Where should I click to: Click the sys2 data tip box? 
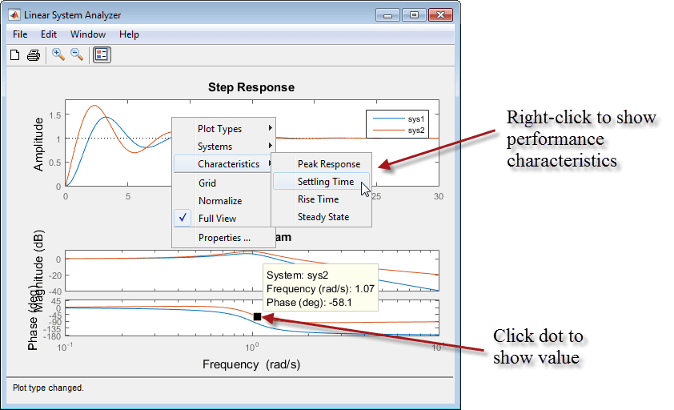pos(320,288)
